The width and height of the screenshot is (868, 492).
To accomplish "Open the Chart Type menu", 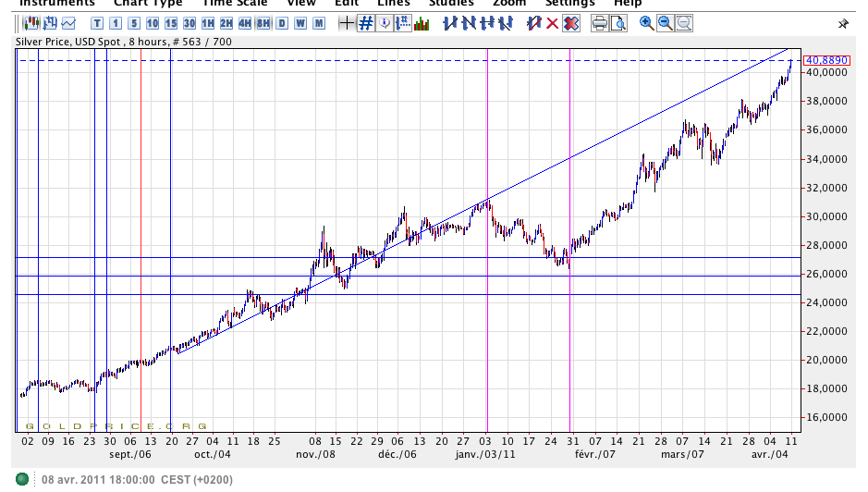I will 148,3.
